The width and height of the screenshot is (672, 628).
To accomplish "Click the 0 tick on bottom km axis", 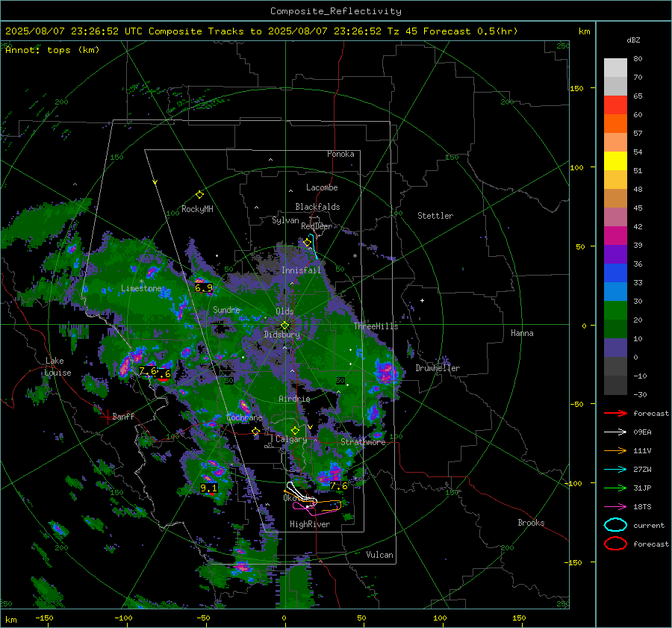I will [284, 618].
